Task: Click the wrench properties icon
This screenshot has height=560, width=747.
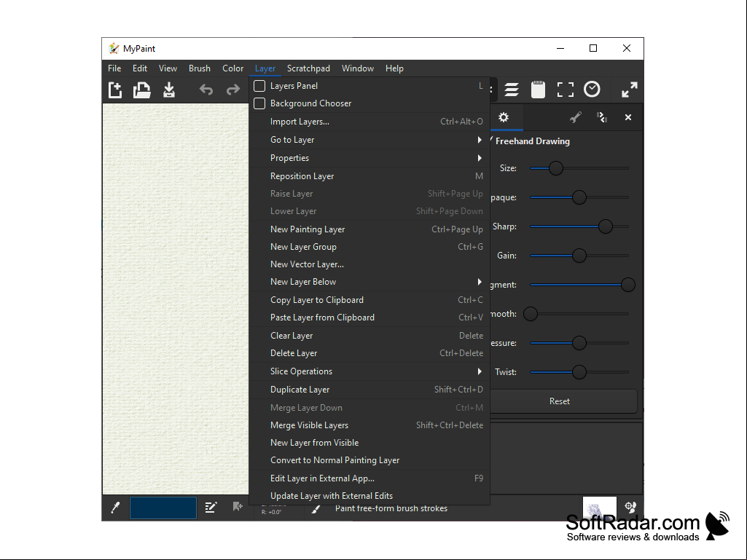Action: point(576,117)
